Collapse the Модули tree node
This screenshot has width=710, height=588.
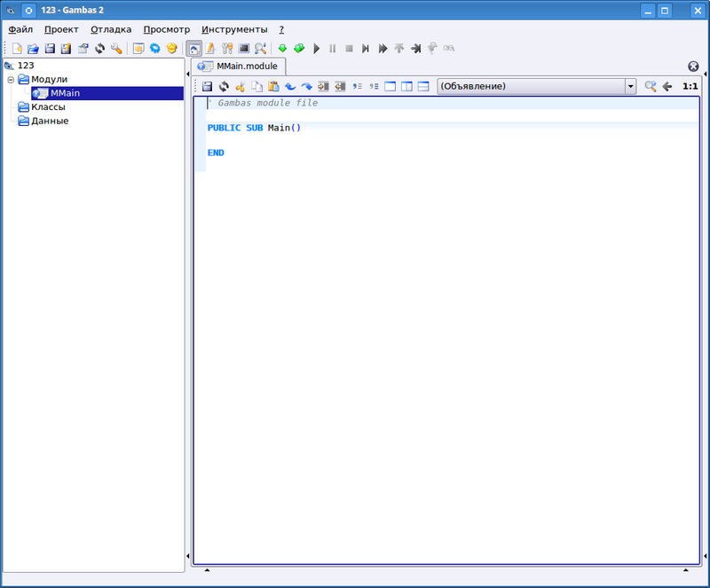[x=11, y=80]
